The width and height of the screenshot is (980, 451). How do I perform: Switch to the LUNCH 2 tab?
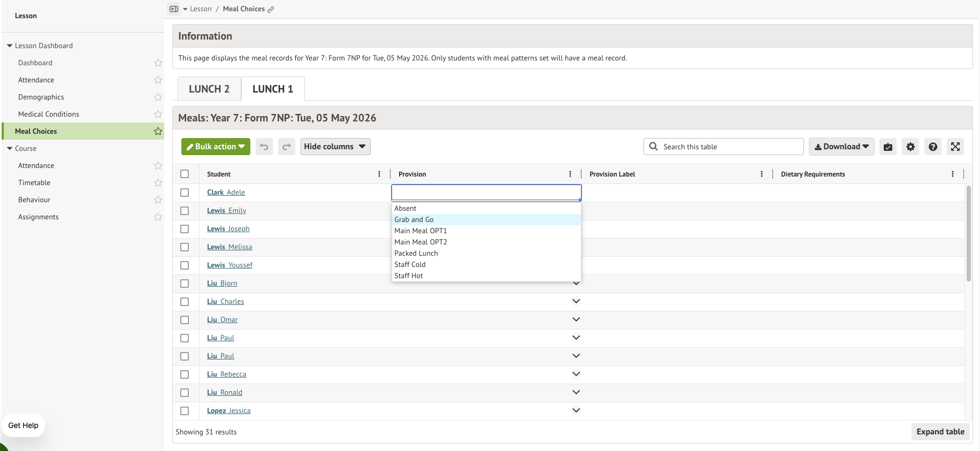coord(209,89)
